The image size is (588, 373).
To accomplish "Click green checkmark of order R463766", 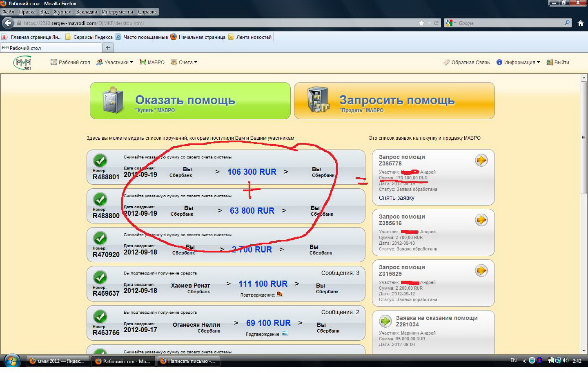I will (100, 317).
